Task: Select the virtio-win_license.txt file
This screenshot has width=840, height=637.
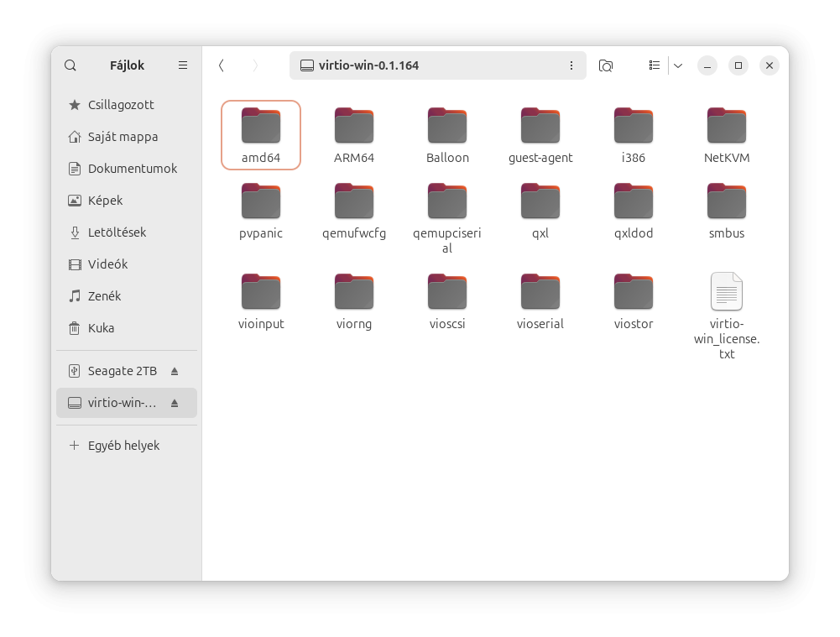Action: point(727,292)
